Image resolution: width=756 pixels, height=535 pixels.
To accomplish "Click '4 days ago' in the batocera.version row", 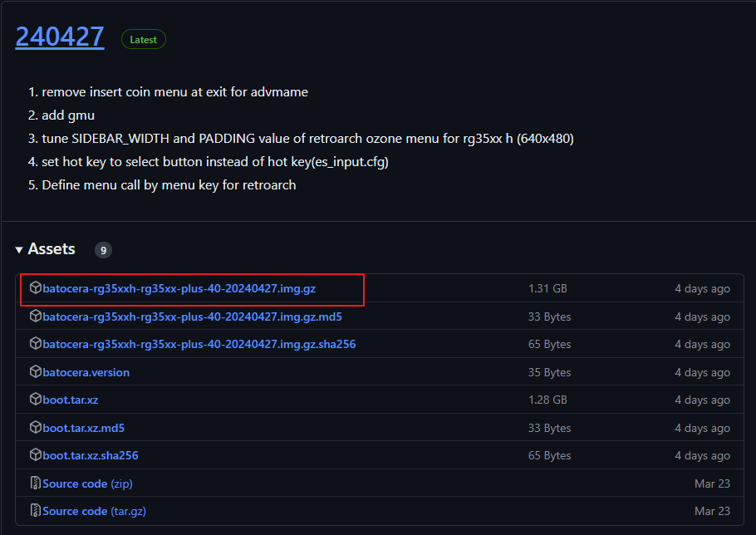I will tap(703, 372).
